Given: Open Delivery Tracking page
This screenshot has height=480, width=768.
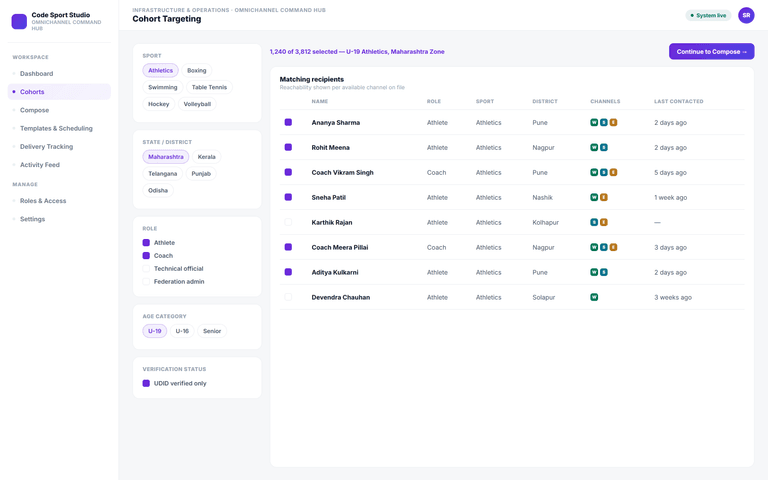Looking at the screenshot, I should (59, 146).
